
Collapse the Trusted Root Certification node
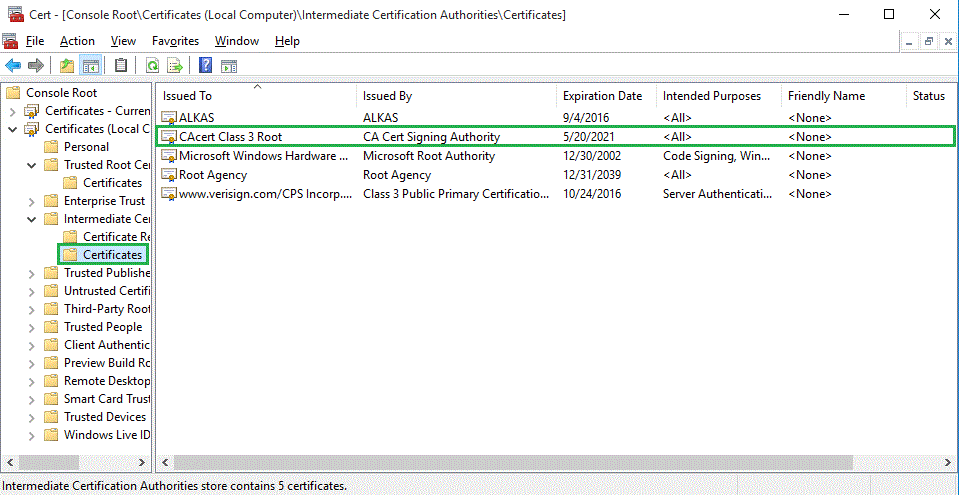(x=32, y=165)
